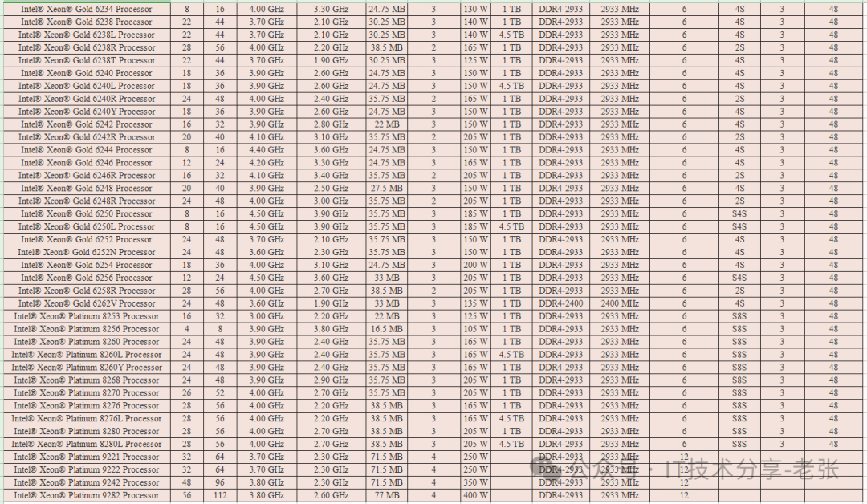867x504 pixels.
Task: Click the 3.00 GHz turbo cell for Platinum 8253
Action: tap(267, 316)
